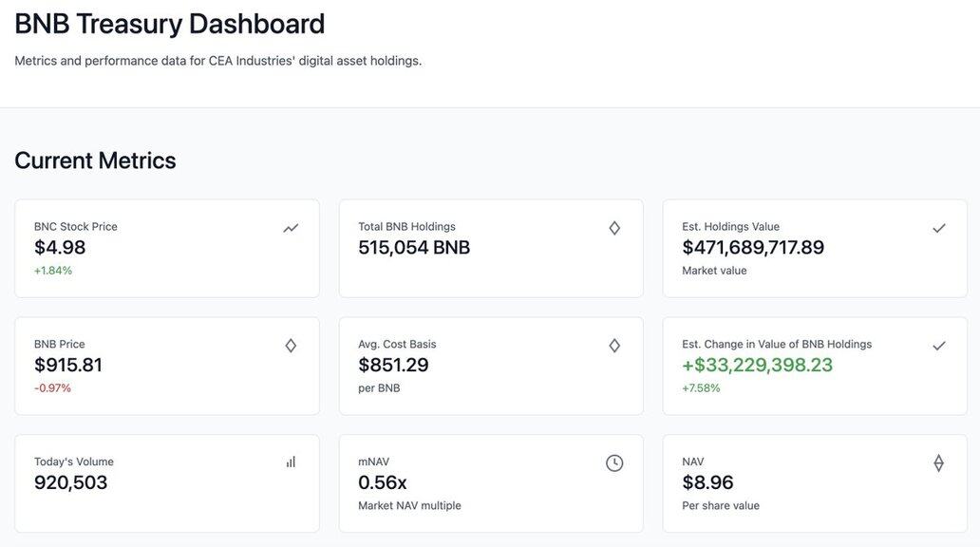The height and width of the screenshot is (547, 980).
Task: Click the -0.97% BNB price change
Action: [x=52, y=388]
